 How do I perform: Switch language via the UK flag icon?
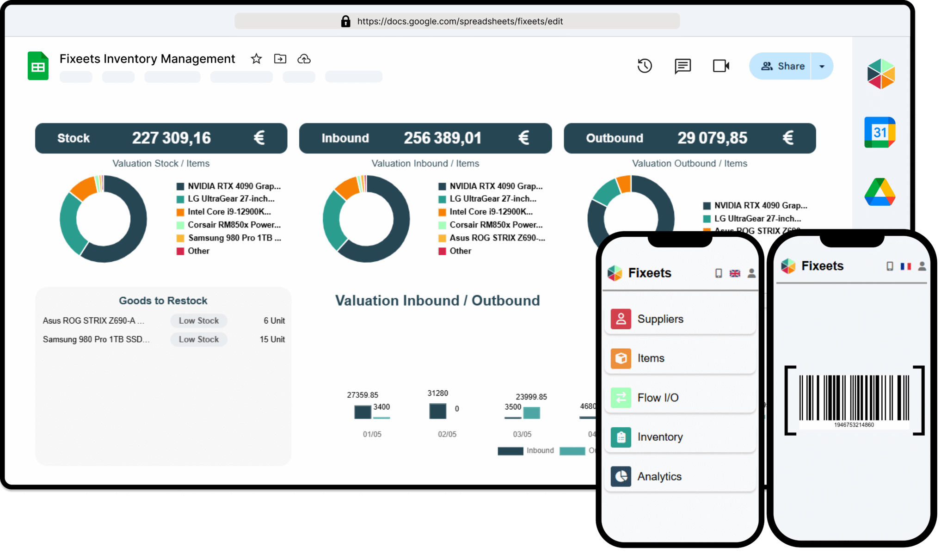(735, 273)
